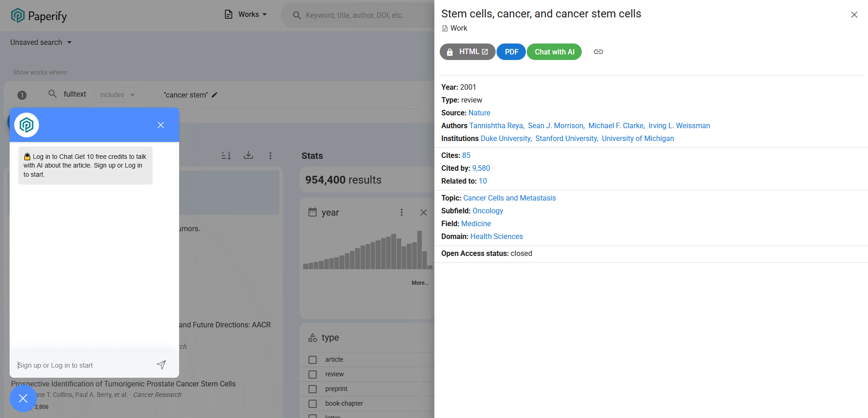Image resolution: width=868 pixels, height=418 pixels.
Task: Open the Unsaved search dropdown
Action: pos(41,42)
